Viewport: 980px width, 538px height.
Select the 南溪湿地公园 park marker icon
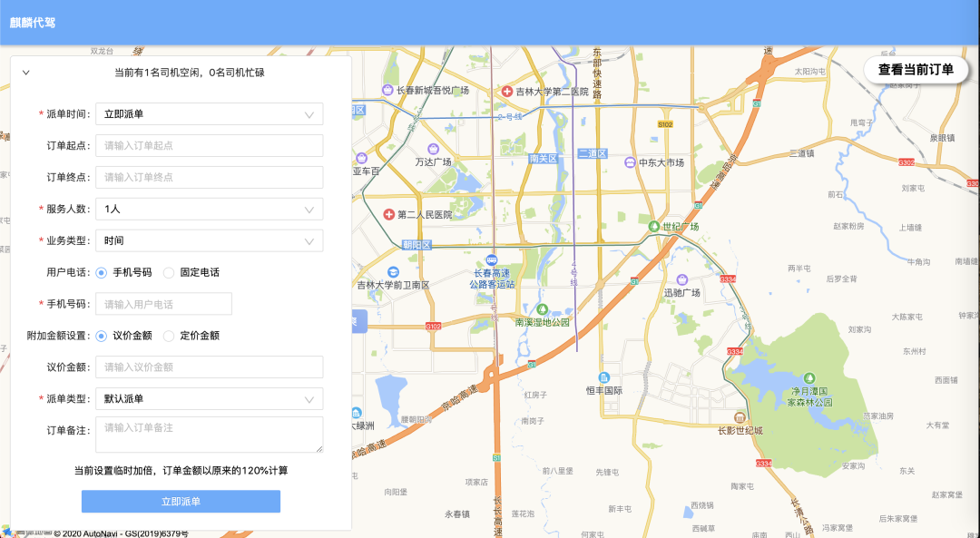coord(543,309)
